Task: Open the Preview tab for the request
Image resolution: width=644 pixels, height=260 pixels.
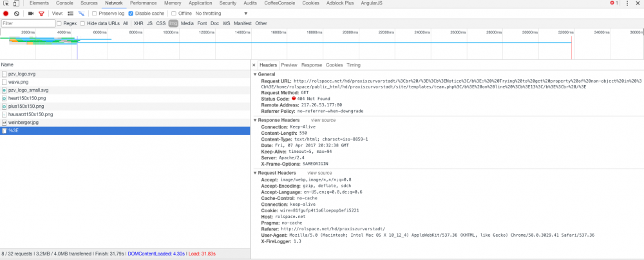Action: (289, 65)
